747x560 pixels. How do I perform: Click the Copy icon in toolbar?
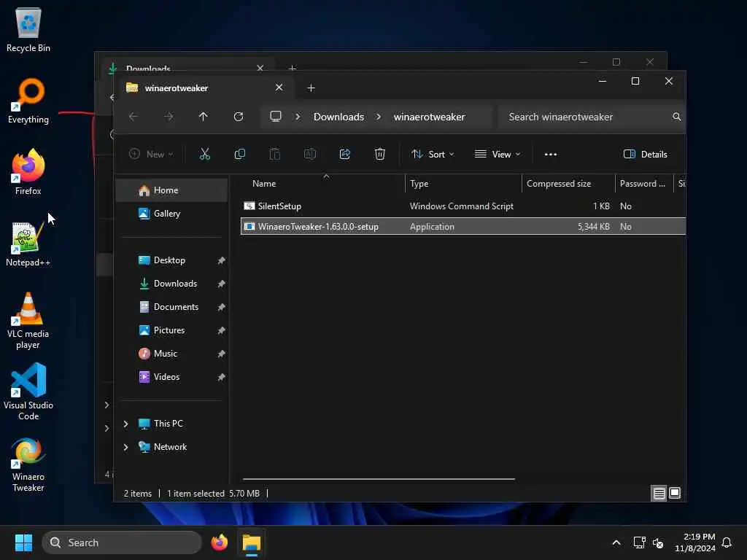tap(239, 154)
